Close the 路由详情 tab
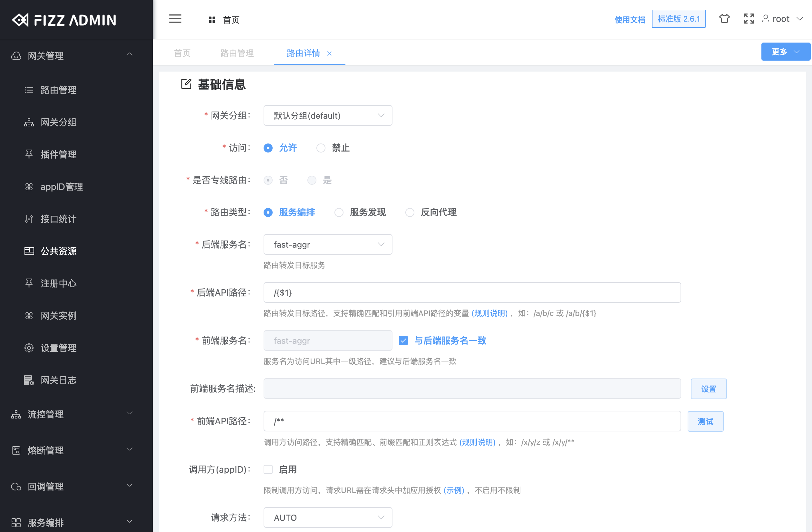This screenshot has height=532, width=812. coord(329,54)
